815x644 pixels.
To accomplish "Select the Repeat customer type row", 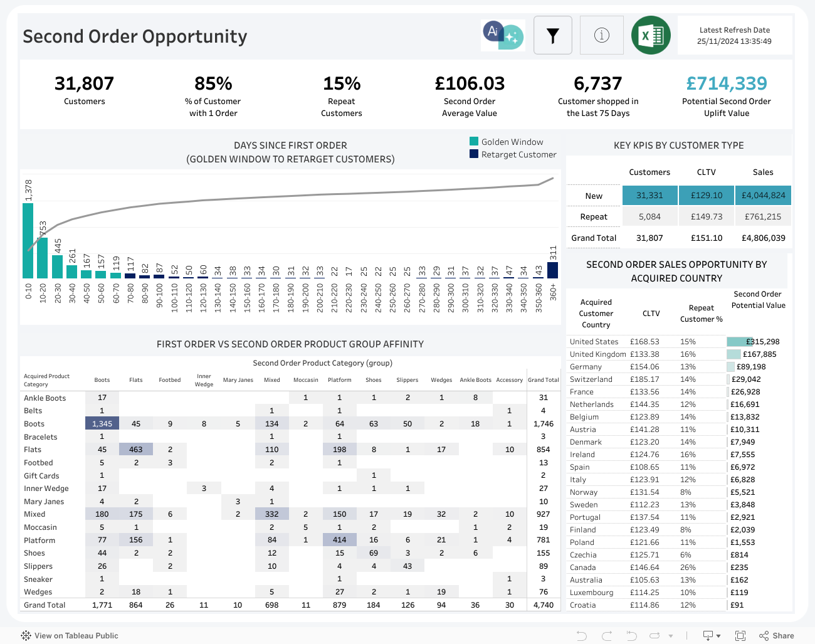I will pyautogui.click(x=594, y=217).
